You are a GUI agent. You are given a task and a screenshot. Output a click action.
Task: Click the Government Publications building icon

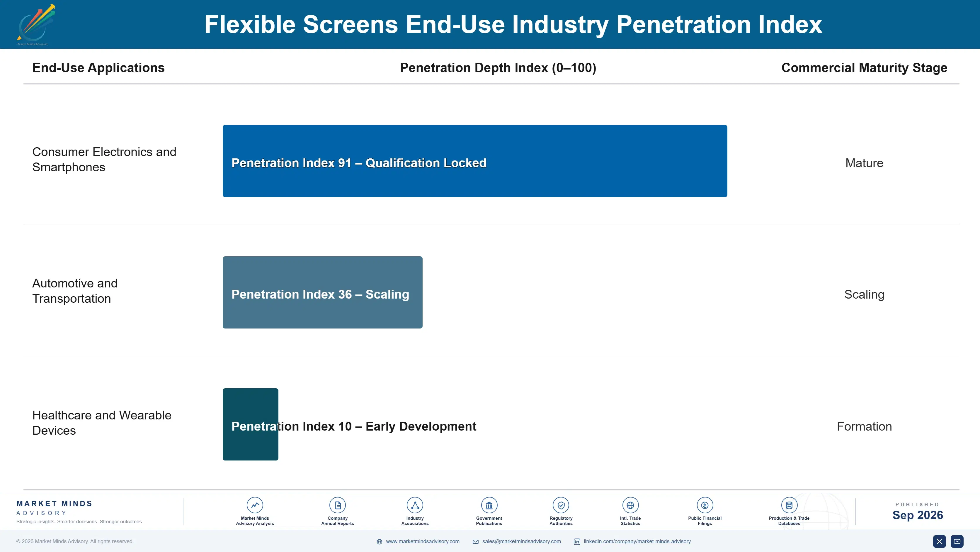pyautogui.click(x=489, y=505)
